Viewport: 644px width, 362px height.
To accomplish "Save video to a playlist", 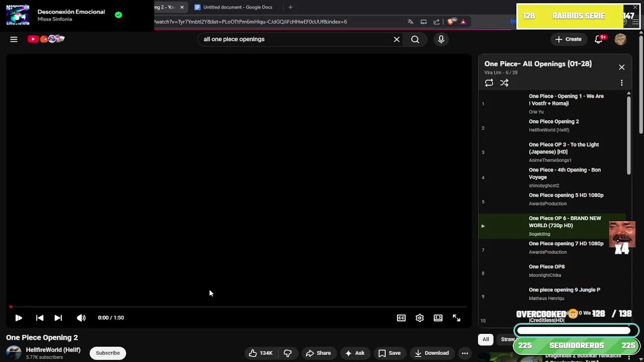I will [389, 353].
